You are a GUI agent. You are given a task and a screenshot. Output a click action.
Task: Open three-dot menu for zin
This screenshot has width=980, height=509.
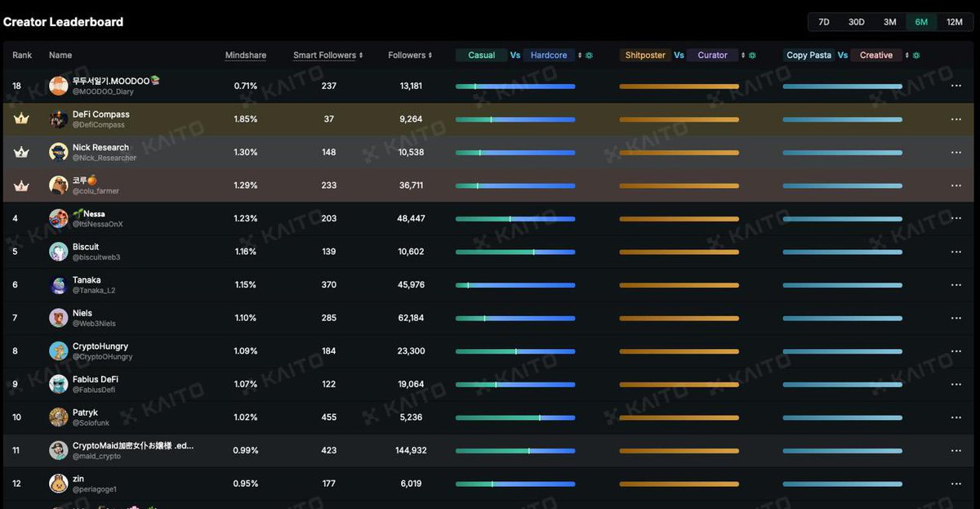(956, 484)
